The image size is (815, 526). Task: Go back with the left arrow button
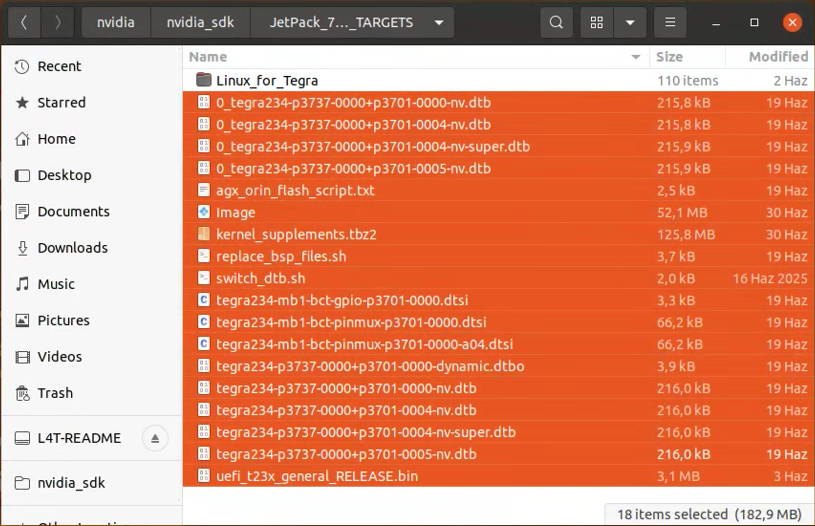pyautogui.click(x=23, y=22)
